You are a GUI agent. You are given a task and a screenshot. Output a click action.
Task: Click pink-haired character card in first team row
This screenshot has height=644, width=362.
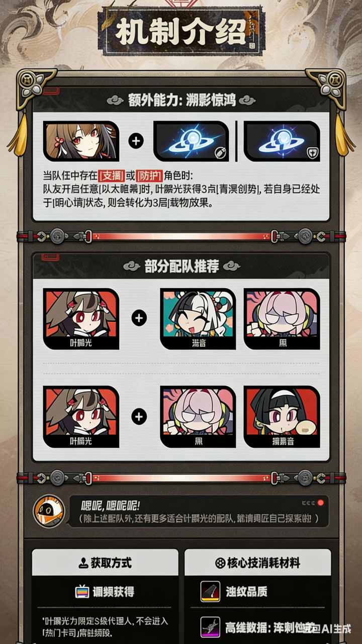point(282,318)
